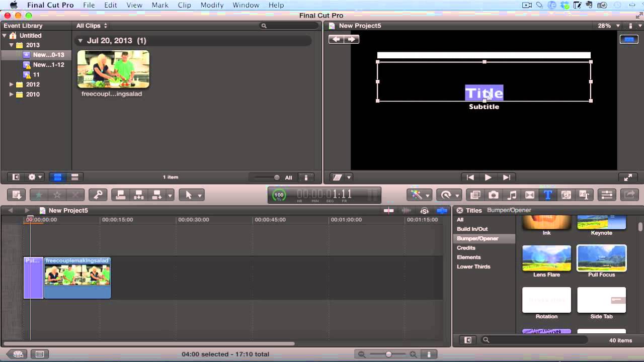Open the Retime speed menu

point(449,195)
